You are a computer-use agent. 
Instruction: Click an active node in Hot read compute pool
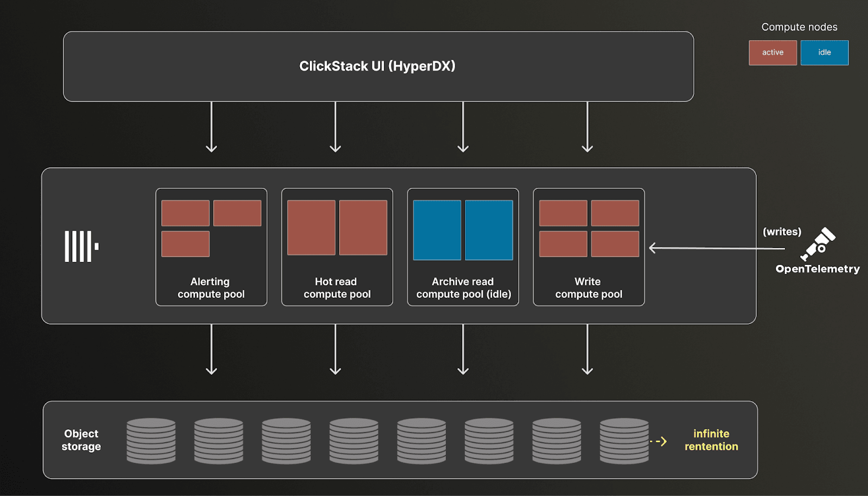(x=311, y=228)
